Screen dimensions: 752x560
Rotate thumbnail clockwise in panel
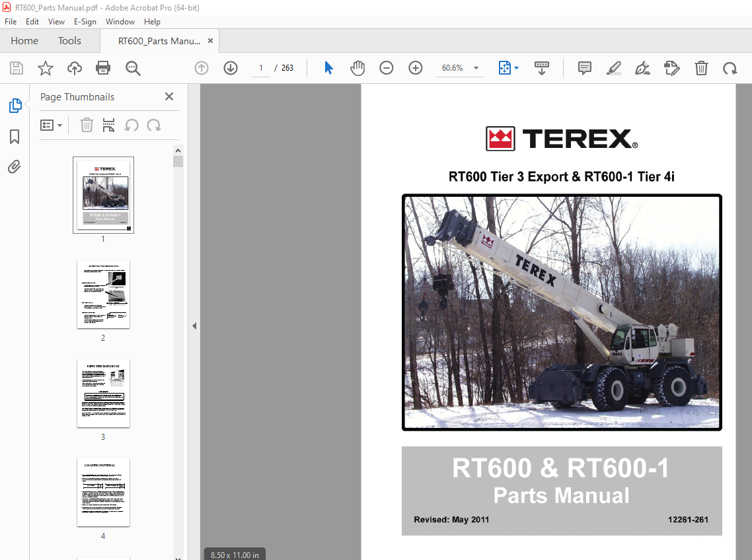click(x=154, y=125)
